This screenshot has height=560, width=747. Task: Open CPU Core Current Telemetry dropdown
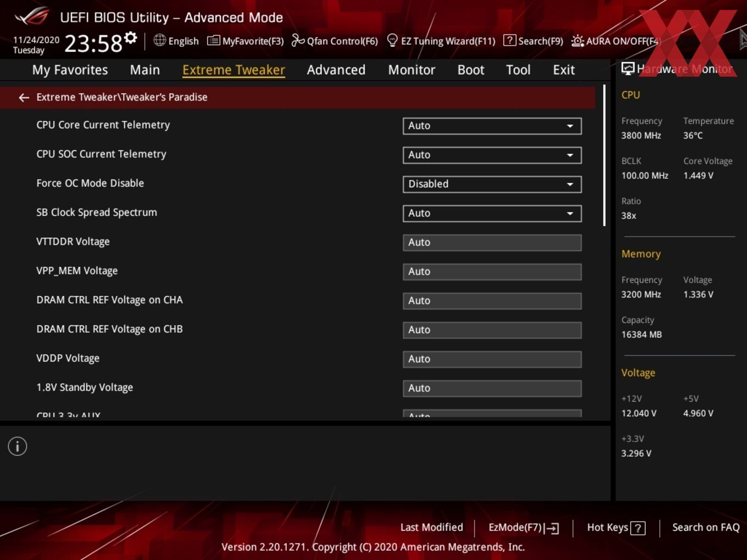[492, 126]
